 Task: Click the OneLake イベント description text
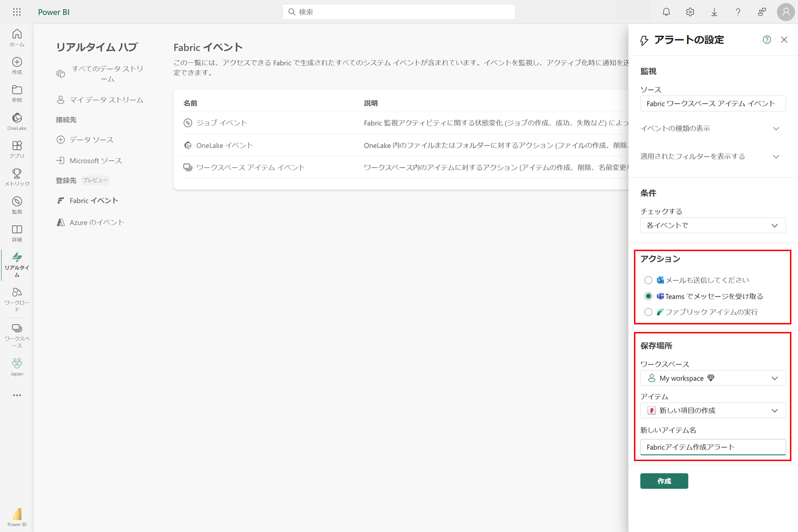pos(496,145)
